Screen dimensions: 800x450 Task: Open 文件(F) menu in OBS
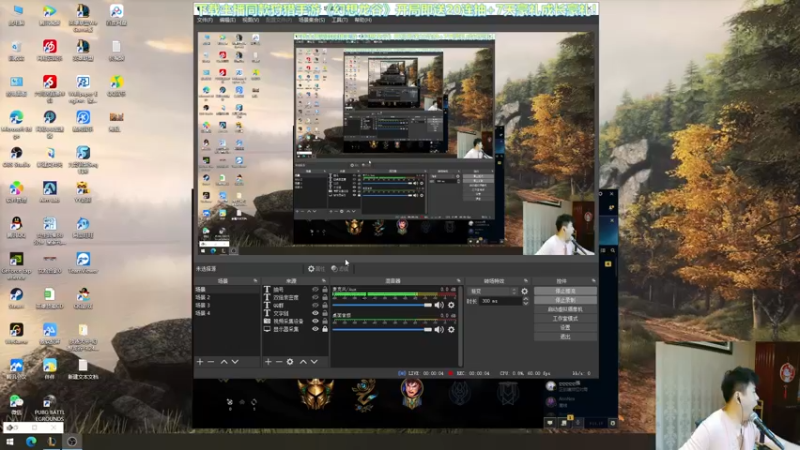(205, 20)
